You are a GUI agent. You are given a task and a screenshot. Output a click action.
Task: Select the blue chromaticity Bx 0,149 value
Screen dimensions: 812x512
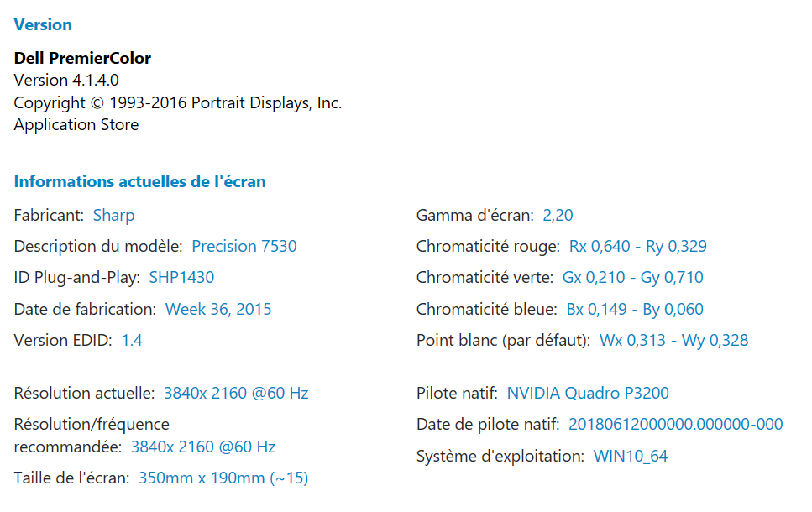coord(596,309)
